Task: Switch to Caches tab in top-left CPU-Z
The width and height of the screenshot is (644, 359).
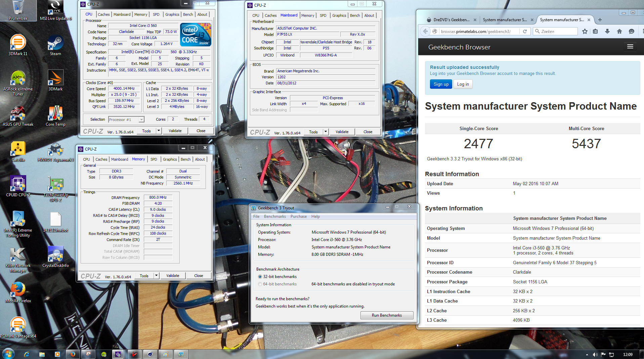Action: point(104,14)
